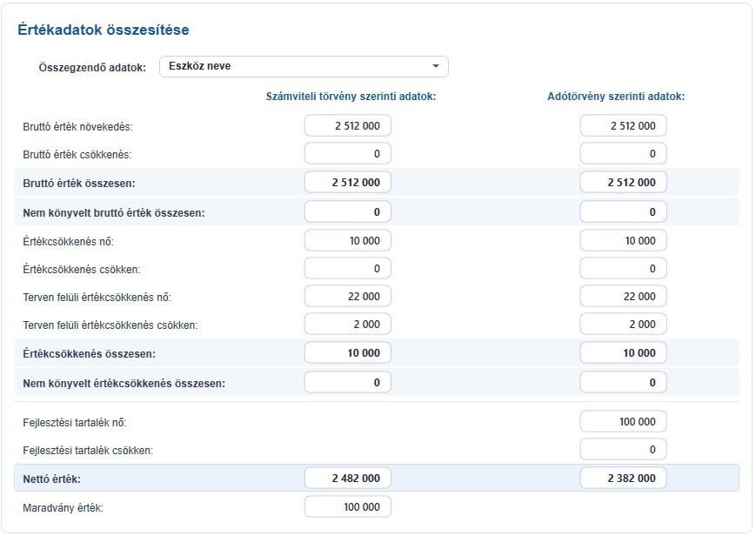756x536 pixels.
Task: Click tax-law Terven felüli értékcsökkenés nő field
Action: coord(624,296)
